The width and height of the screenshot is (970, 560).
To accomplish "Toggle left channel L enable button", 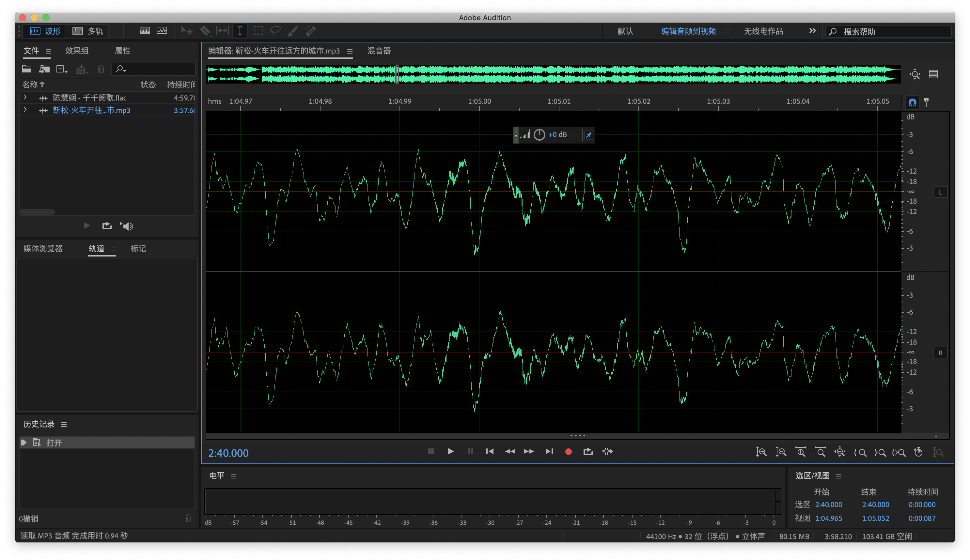I will click(940, 192).
